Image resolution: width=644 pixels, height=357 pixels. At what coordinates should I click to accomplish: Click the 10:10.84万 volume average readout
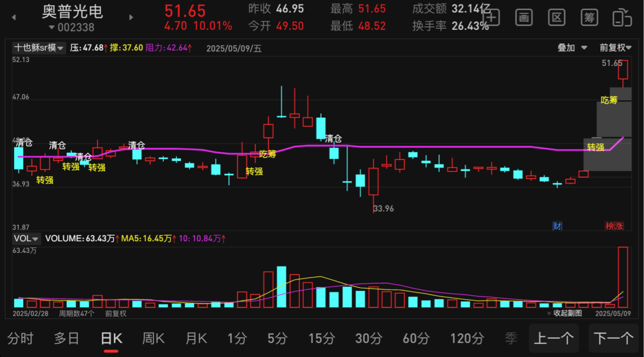pos(202,238)
